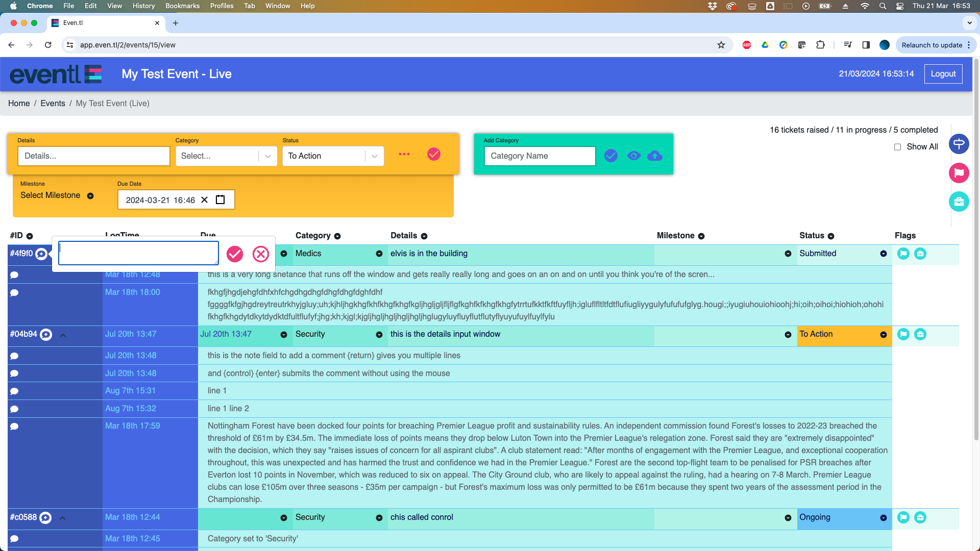This screenshot has width=980, height=551.
Task: Flag the To Action ticket row
Action: pyautogui.click(x=903, y=334)
